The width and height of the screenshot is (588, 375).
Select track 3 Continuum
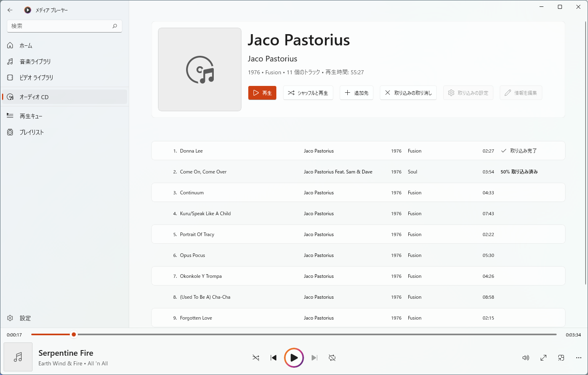(x=358, y=192)
